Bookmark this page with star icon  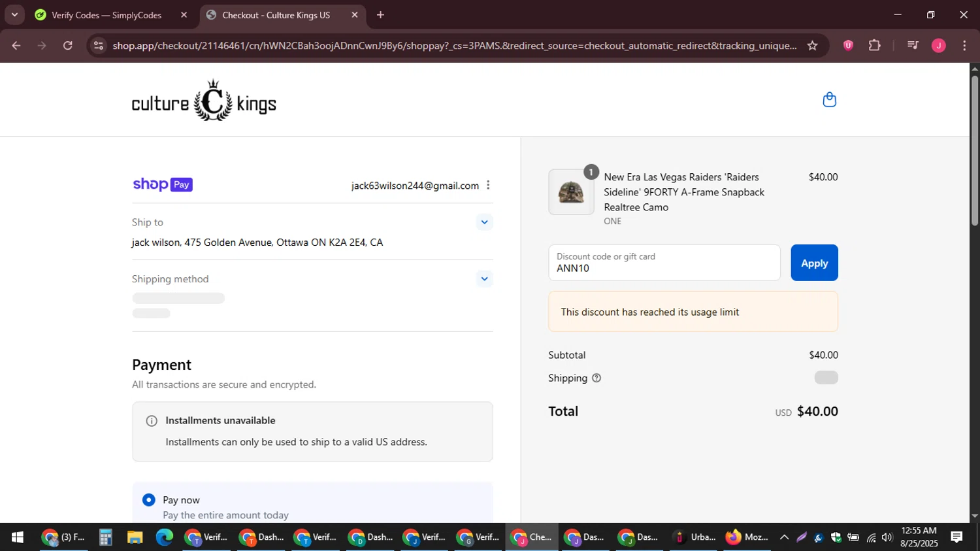812,46
